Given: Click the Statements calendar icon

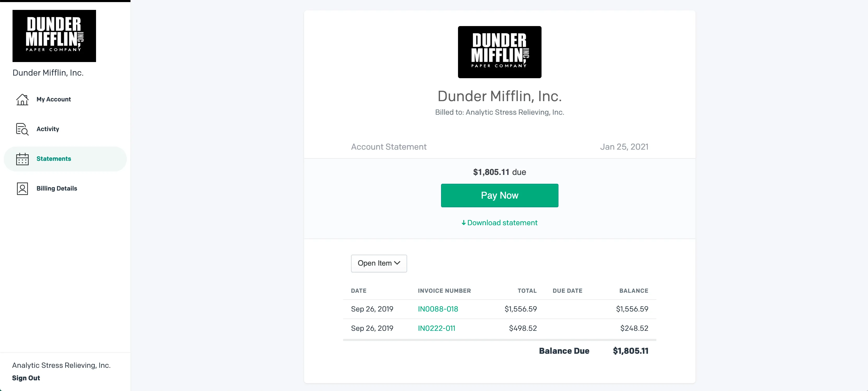Looking at the screenshot, I should coord(22,159).
